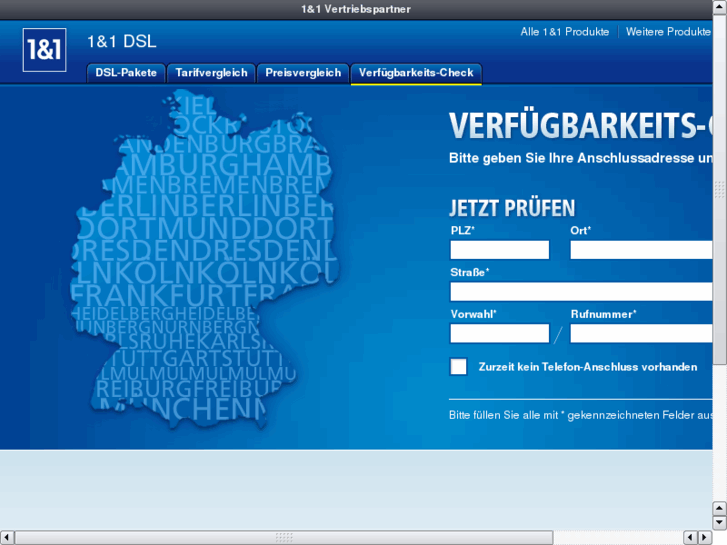The image size is (727, 545).
Task: Click into the PLZ input field
Action: [500, 250]
